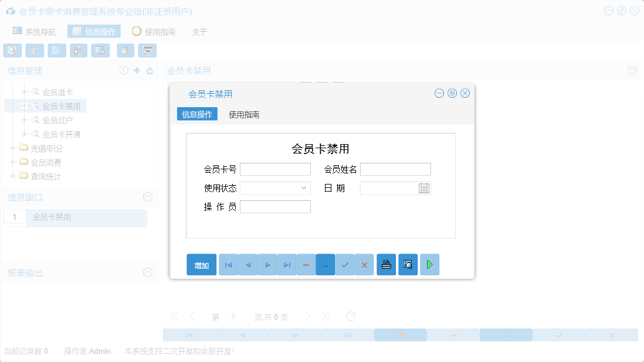Screen dimensions: 644x362
Task: Expand the 报表输出 panel
Action: coord(147,272)
